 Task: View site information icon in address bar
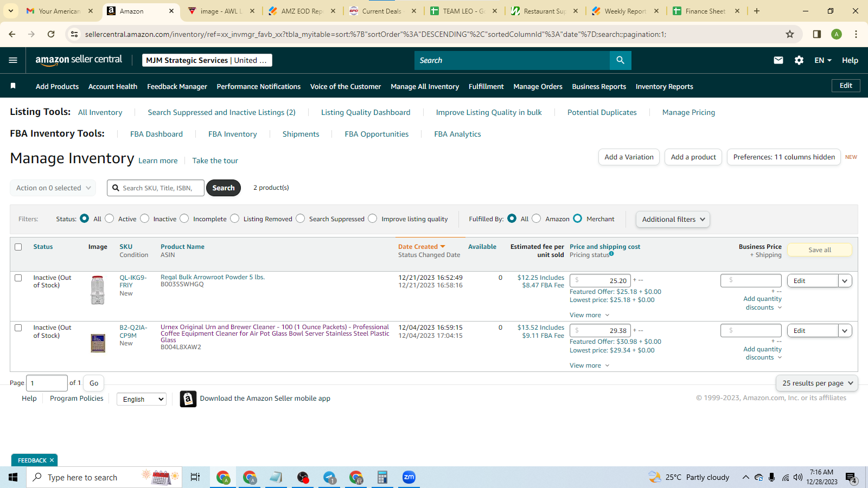75,34
